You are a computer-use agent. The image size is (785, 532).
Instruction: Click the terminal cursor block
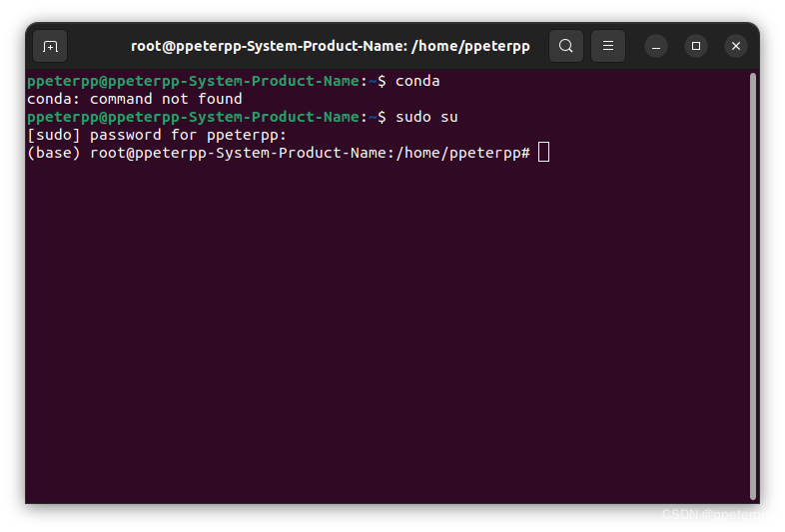[x=543, y=152]
